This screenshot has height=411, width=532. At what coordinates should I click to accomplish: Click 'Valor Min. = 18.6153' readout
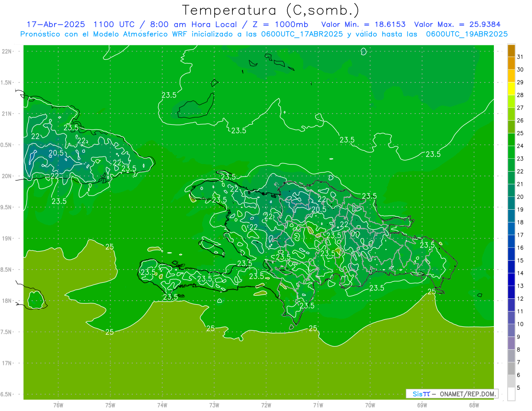coord(363,24)
